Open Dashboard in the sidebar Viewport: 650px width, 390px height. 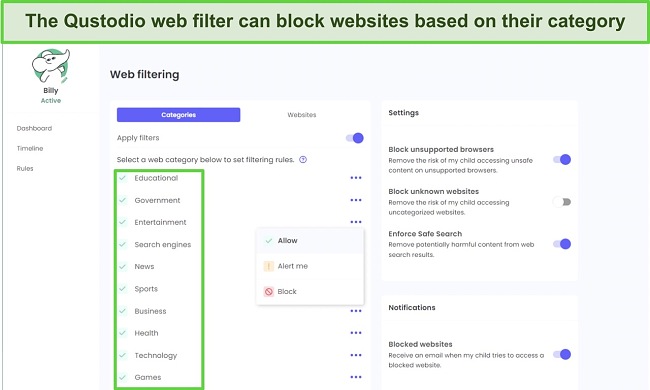(x=34, y=128)
